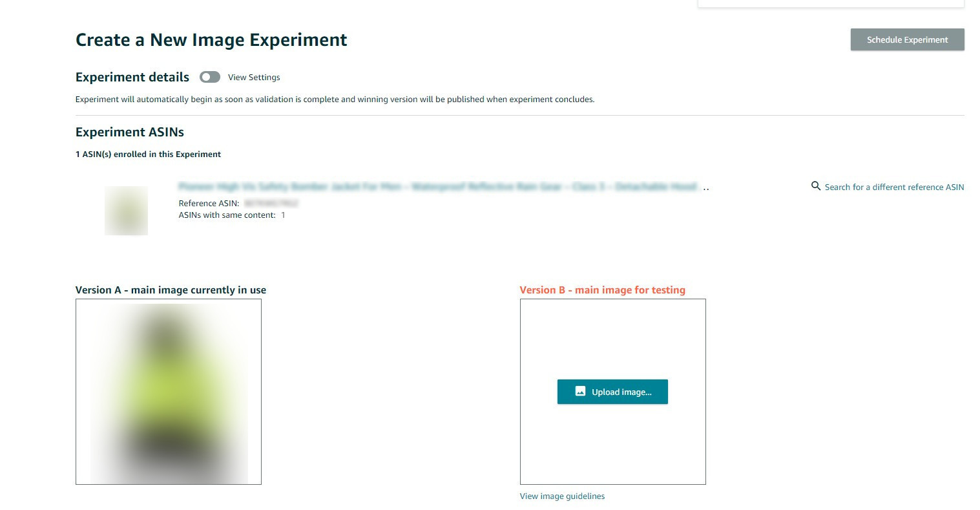This screenshot has width=980, height=510.
Task: Click the Version A main image label
Action: [x=171, y=290]
